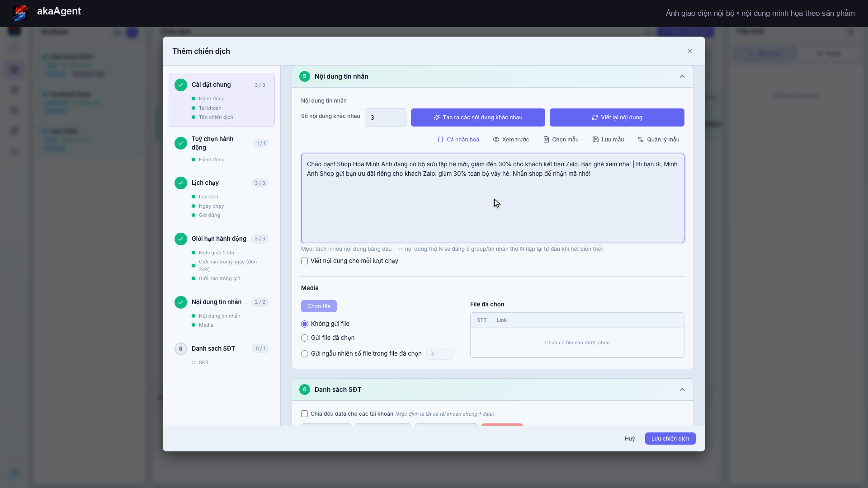Viewport: 868px width, 488px height.
Task: Click Tạo ra các nội dung khác nhau button
Action: 478,117
